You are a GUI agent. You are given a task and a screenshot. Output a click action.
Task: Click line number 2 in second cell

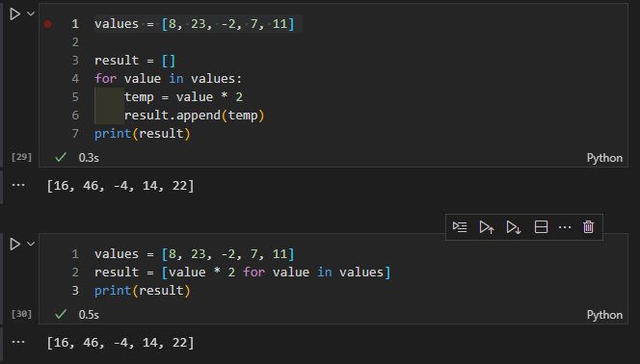tap(75, 273)
